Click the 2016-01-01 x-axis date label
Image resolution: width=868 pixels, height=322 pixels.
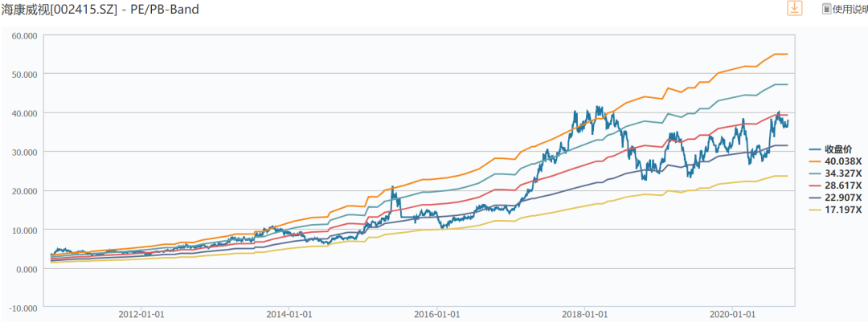[x=436, y=313]
